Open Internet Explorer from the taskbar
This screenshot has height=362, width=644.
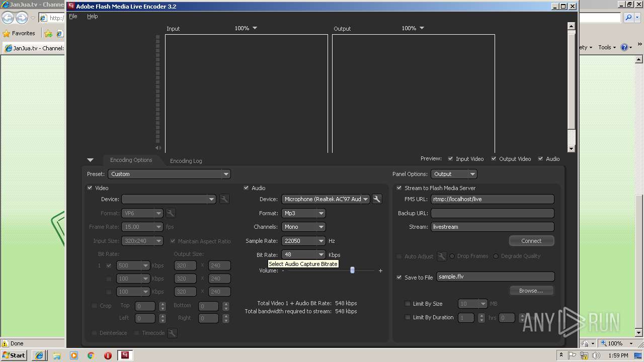point(39,355)
